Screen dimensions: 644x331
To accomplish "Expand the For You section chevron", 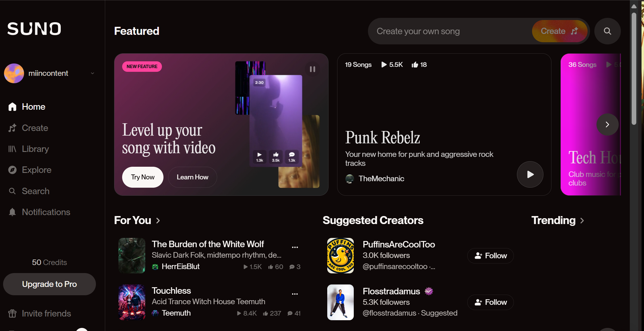I will 158,221.
